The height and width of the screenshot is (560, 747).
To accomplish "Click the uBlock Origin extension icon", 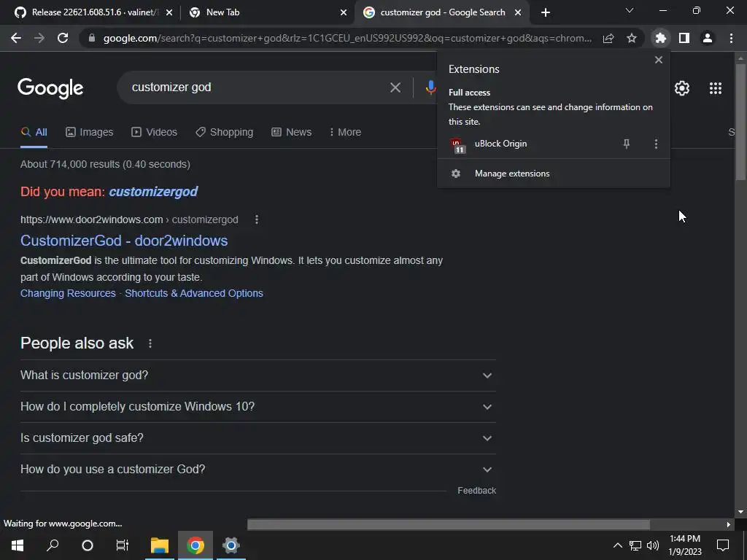I will tap(457, 145).
